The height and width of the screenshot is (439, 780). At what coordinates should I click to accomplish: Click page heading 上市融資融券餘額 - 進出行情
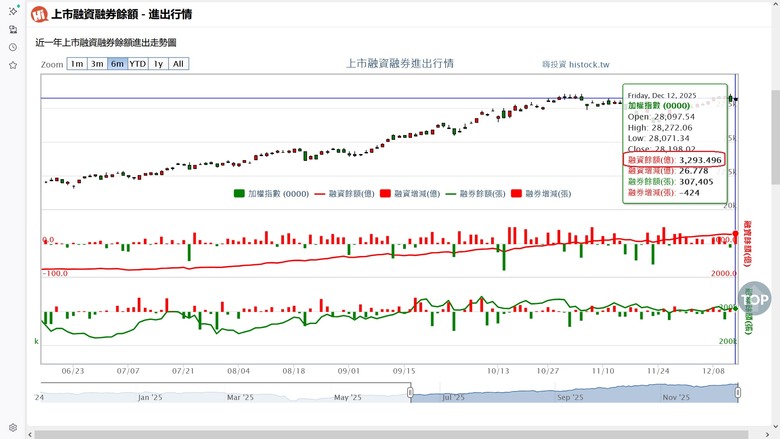[122, 14]
